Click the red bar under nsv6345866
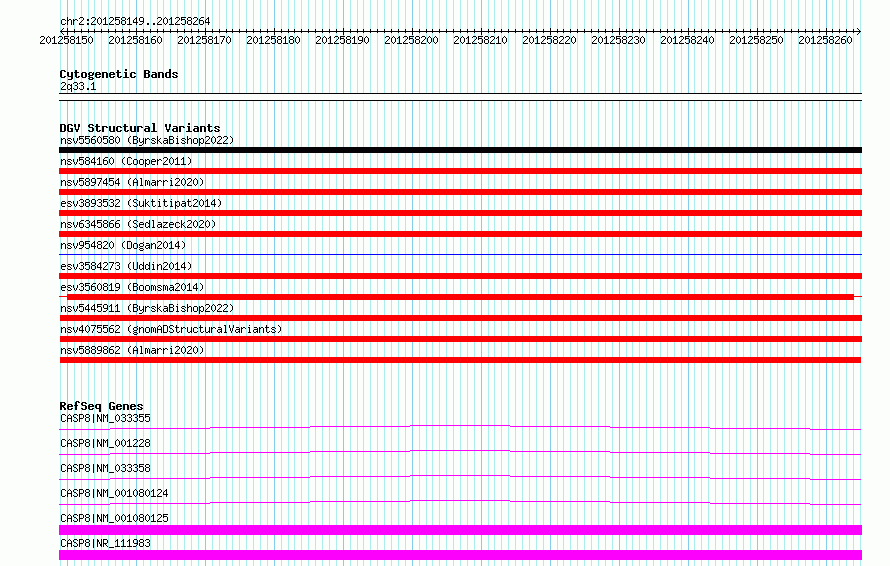 point(460,234)
